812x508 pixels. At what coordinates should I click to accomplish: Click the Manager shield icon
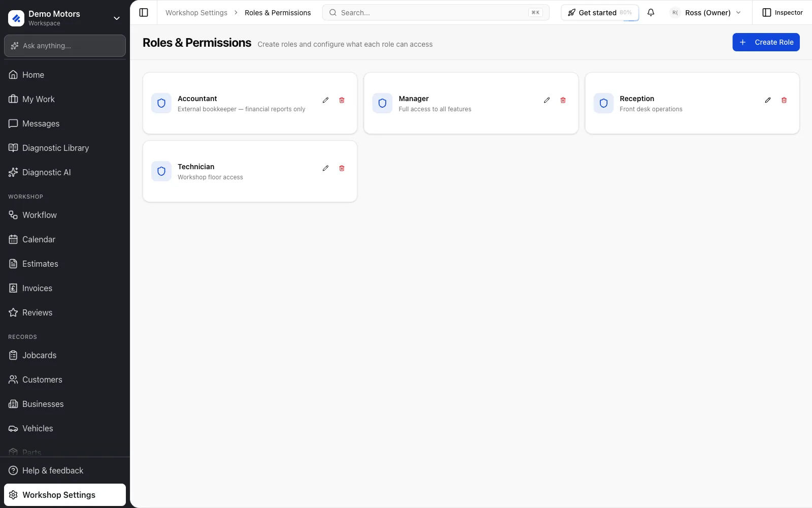(x=383, y=103)
